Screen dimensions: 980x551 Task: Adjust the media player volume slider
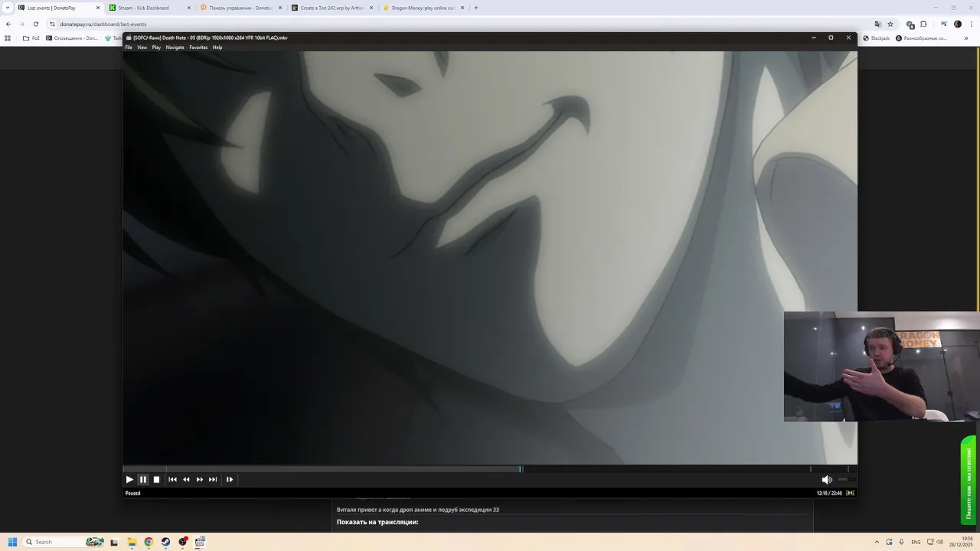point(845,479)
